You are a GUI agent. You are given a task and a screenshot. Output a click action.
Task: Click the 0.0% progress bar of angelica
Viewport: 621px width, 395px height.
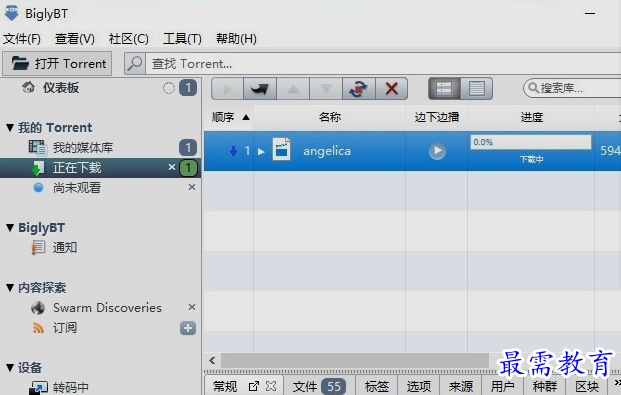[x=531, y=142]
